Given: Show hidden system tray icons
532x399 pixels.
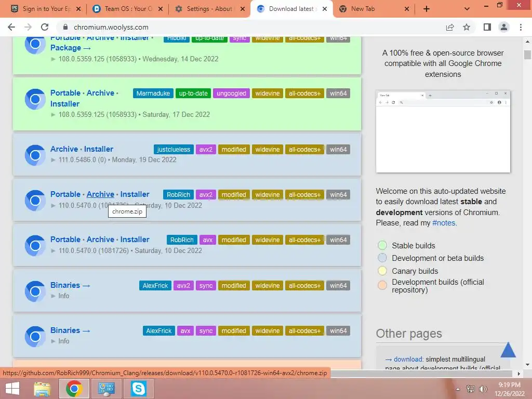Looking at the screenshot, I should pos(458,389).
